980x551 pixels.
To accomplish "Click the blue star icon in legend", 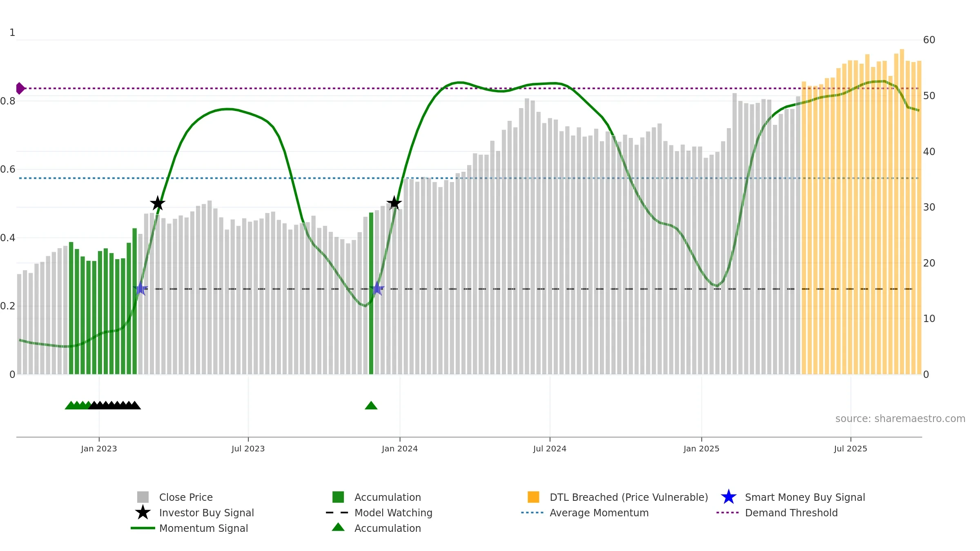I will click(x=728, y=497).
